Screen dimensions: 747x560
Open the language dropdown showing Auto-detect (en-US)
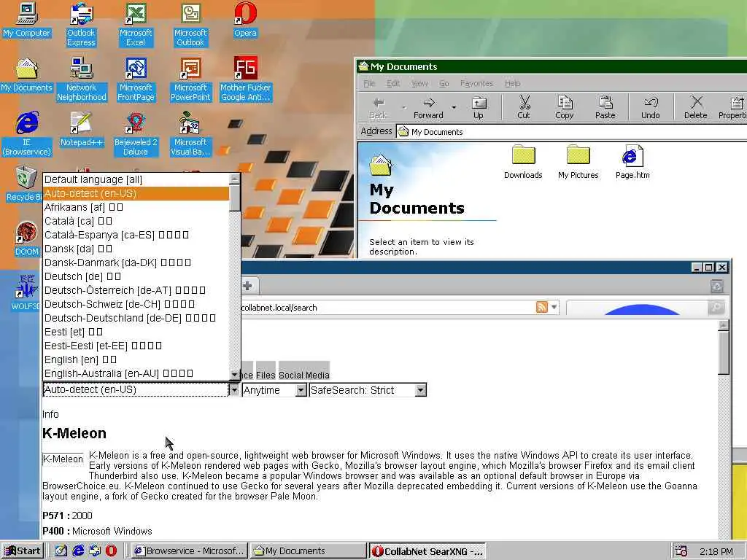point(141,390)
